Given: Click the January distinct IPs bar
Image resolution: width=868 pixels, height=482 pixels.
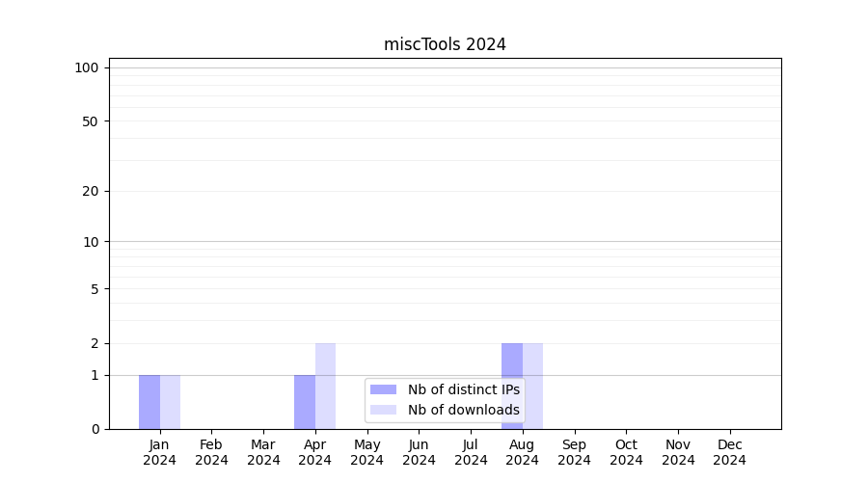Looking at the screenshot, I should (149, 402).
